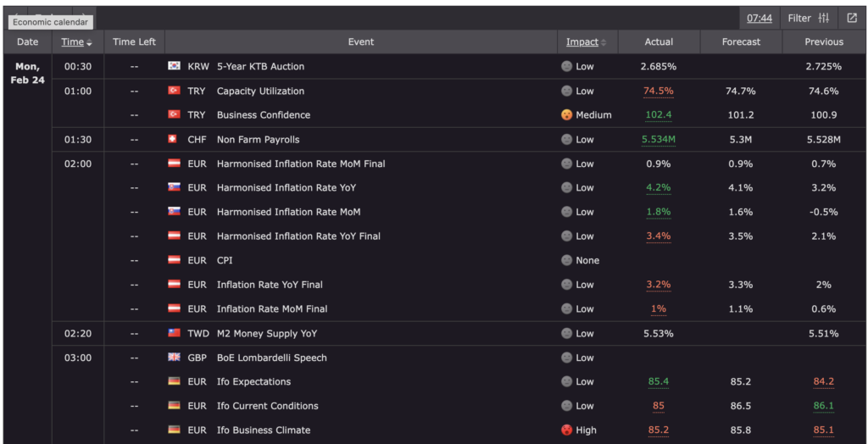Click the High impact icon for Ifo Business Climate
Screen dimensions: 868x444
pos(566,430)
